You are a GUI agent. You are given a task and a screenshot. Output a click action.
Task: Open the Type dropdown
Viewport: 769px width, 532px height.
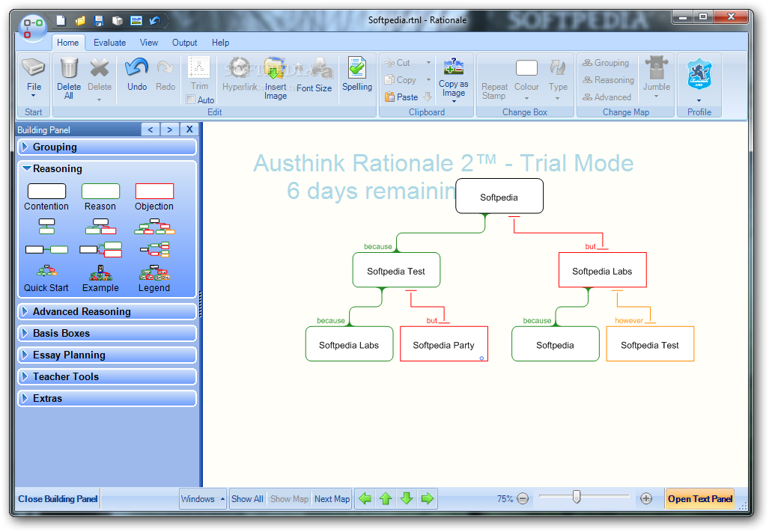click(558, 79)
